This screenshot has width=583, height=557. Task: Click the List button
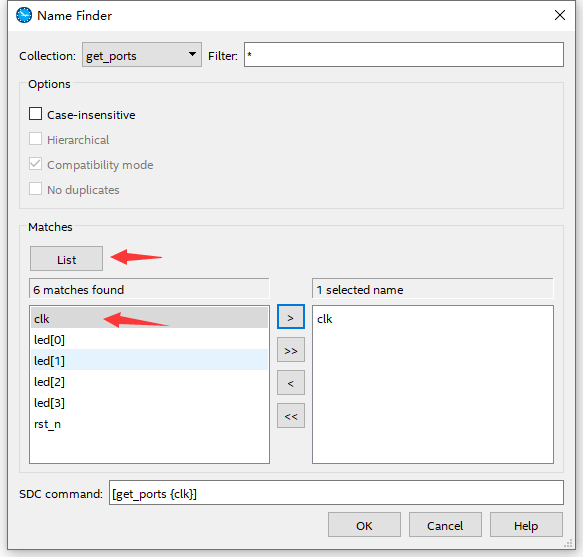[67, 259]
